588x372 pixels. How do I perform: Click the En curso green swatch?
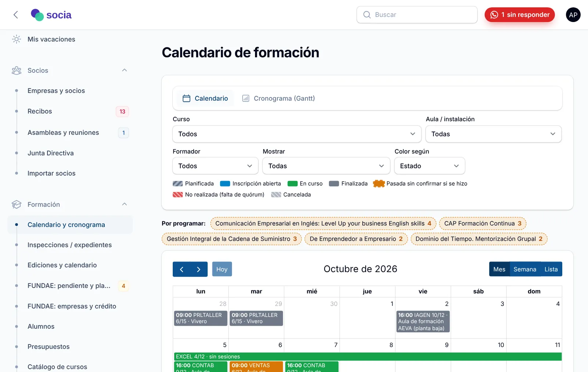click(293, 183)
